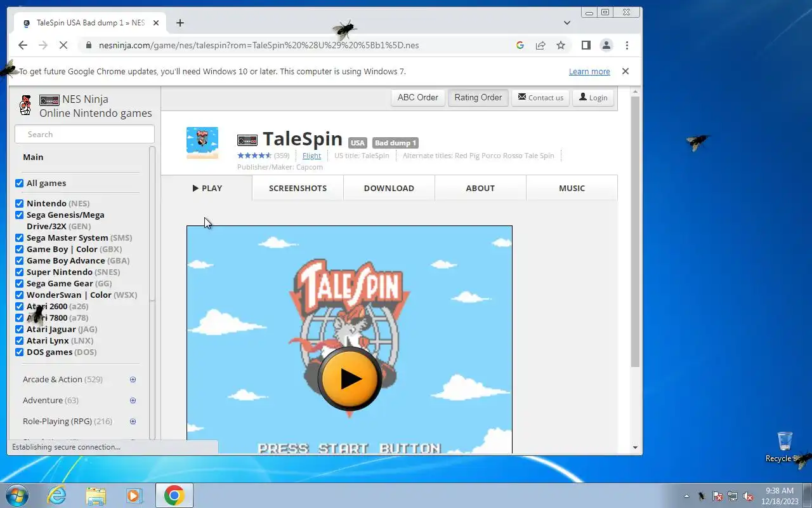Toggle the Sega Game Gear checkbox
Image resolution: width=812 pixels, height=508 pixels.
coord(19,283)
